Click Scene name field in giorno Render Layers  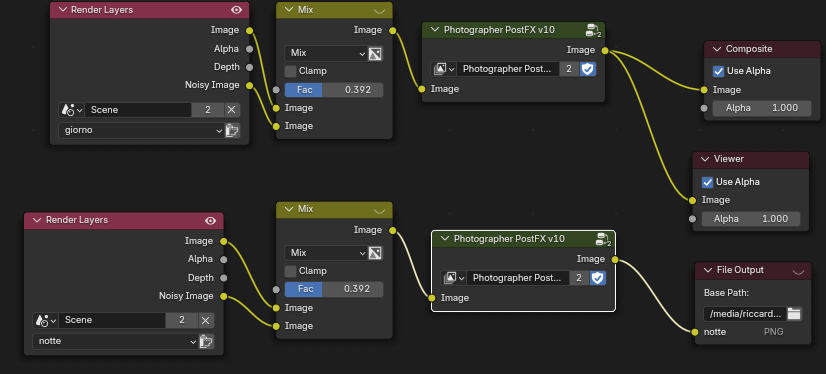point(139,110)
